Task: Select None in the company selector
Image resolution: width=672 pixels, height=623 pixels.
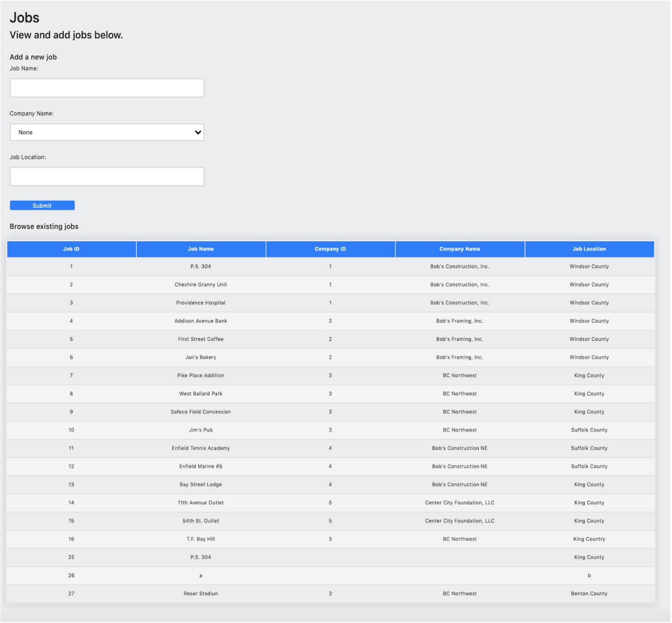Action: [x=107, y=132]
